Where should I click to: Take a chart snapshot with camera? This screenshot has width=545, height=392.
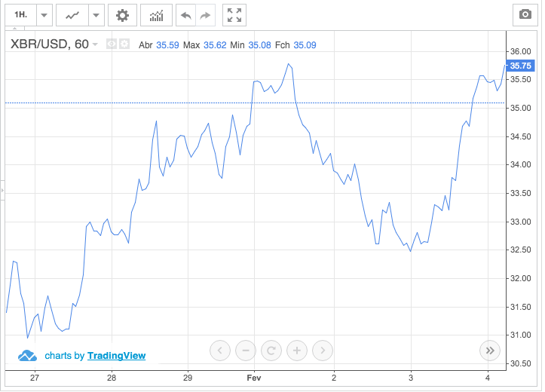(x=524, y=15)
